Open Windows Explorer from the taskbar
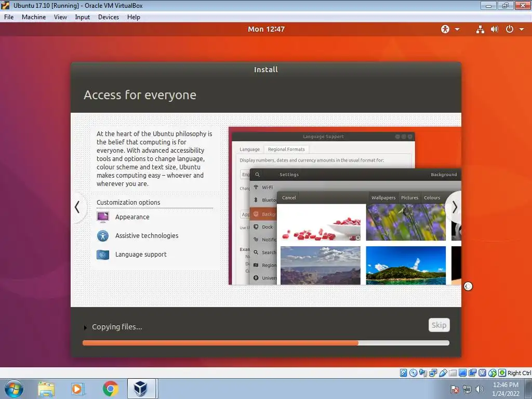The width and height of the screenshot is (532, 399). click(46, 389)
